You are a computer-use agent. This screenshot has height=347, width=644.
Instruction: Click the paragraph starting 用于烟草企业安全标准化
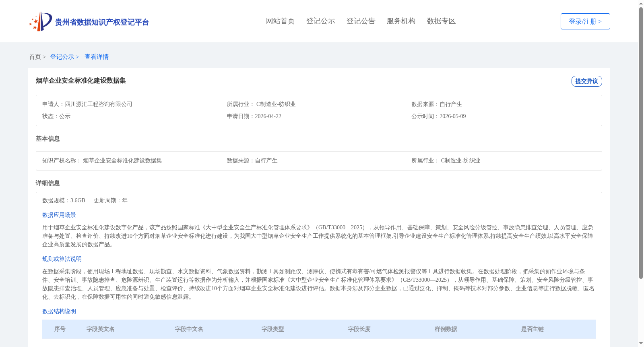point(318,236)
